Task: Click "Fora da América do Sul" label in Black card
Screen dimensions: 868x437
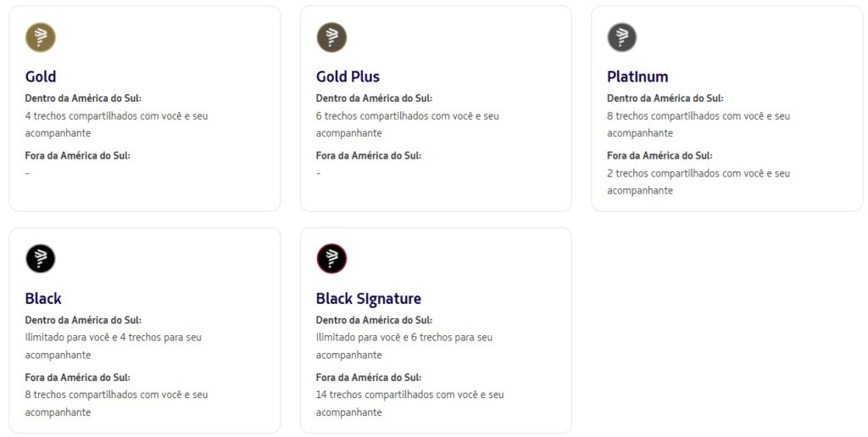Action: (x=78, y=377)
